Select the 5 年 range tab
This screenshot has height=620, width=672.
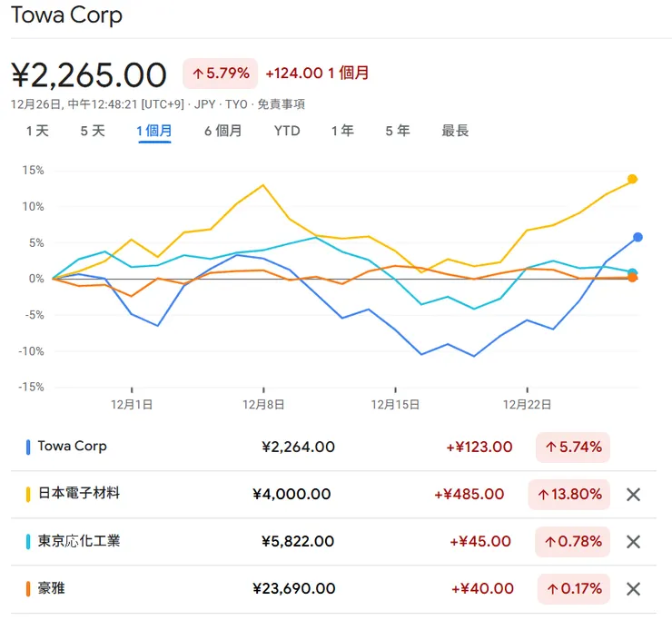coord(398,131)
